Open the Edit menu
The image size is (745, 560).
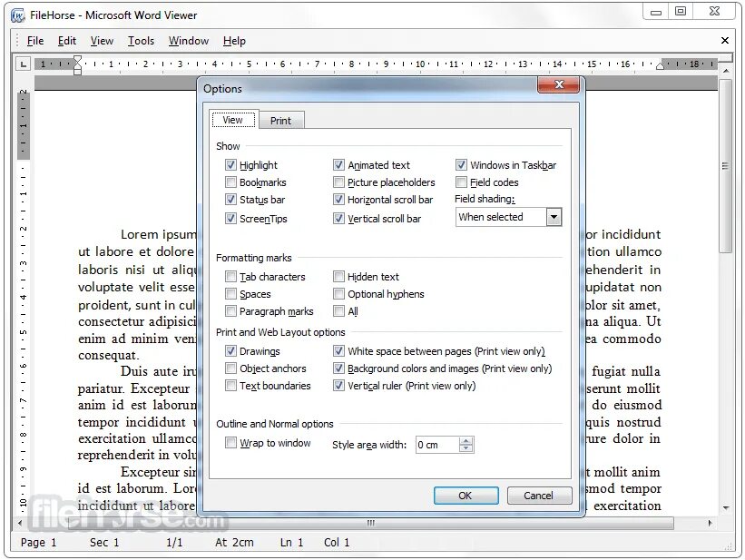67,41
